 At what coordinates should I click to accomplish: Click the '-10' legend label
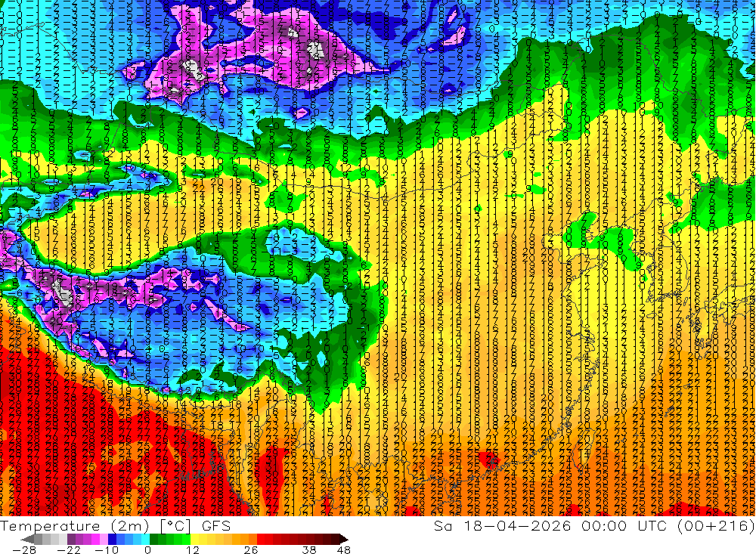tap(107, 550)
